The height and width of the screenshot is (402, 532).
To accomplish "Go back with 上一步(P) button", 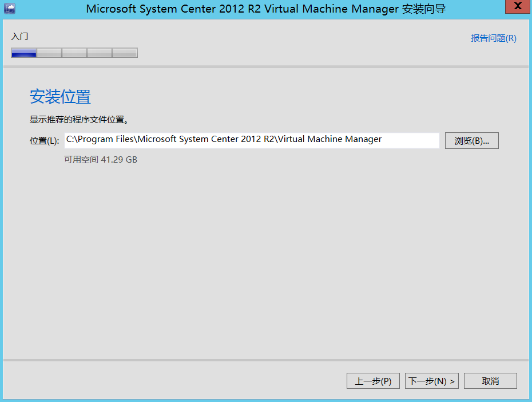I will [373, 381].
